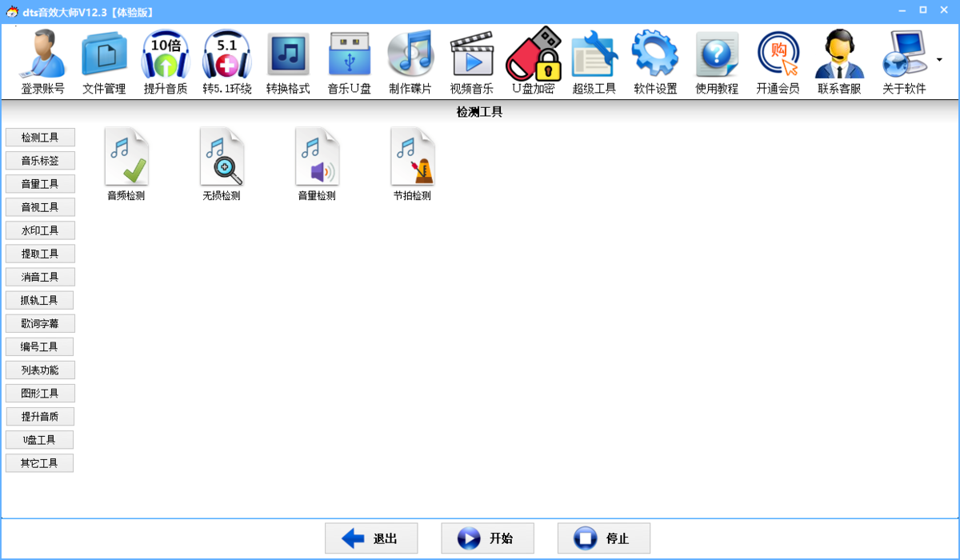Image resolution: width=960 pixels, height=560 pixels.
Task: Switch to the 音乐标签 sidebar section
Action: [x=40, y=160]
